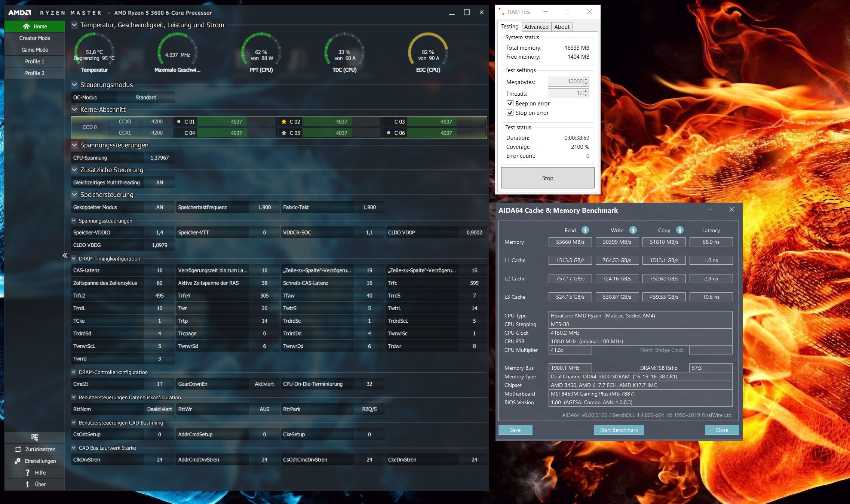850x504 pixels.
Task: Click the C 04 core speed bar
Action: 236,133
